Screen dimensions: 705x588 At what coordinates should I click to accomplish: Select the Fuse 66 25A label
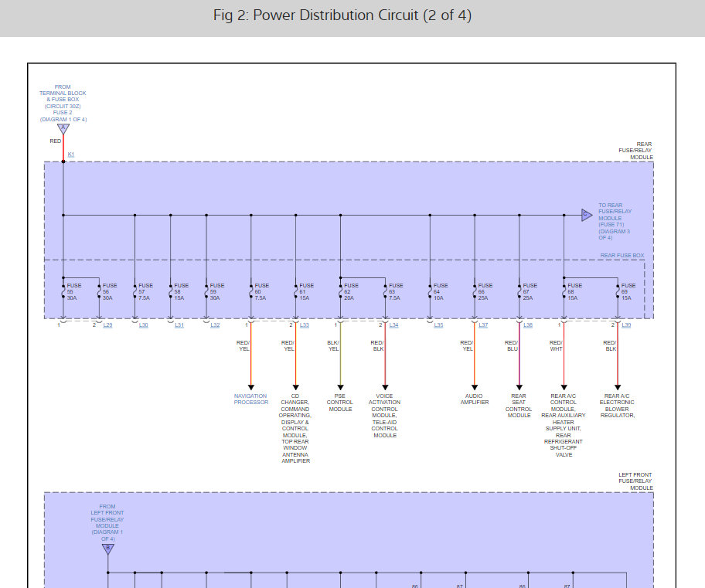[485, 292]
